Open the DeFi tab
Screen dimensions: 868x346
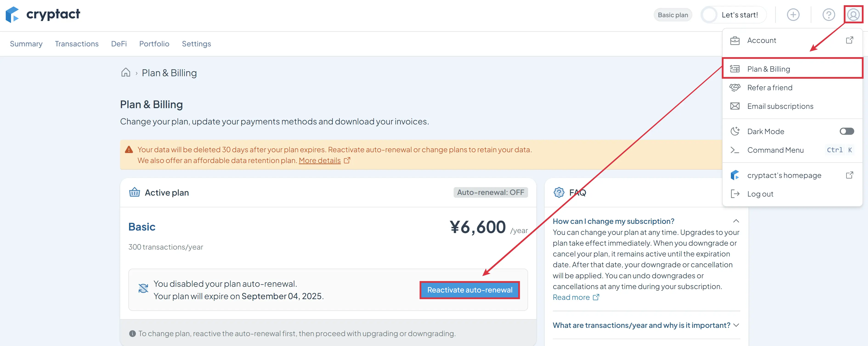tap(119, 44)
